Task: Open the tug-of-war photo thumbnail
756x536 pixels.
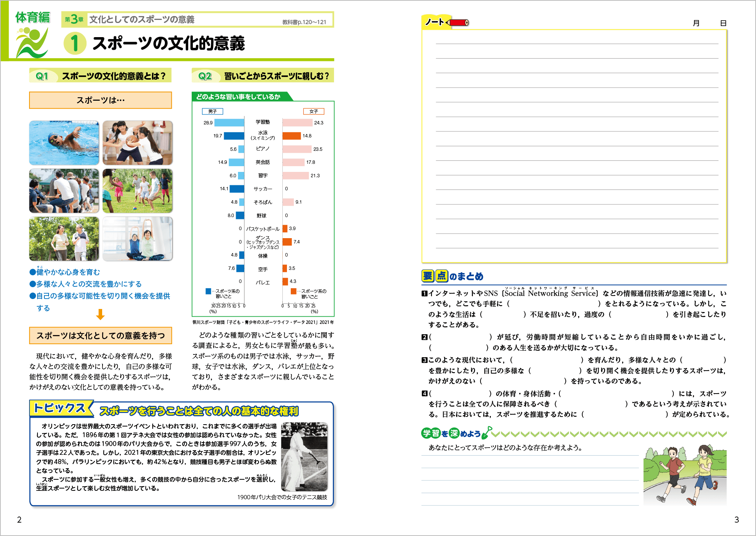Action: pyautogui.click(x=64, y=191)
